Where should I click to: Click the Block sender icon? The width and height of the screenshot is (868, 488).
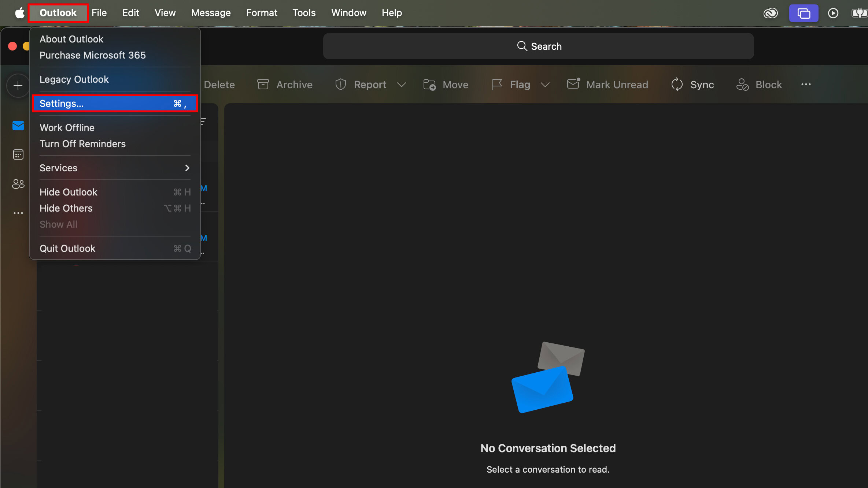click(x=742, y=85)
